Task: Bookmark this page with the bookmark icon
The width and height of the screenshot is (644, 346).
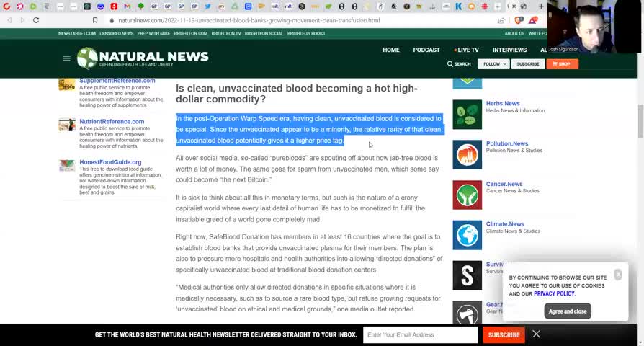Action: (95, 20)
